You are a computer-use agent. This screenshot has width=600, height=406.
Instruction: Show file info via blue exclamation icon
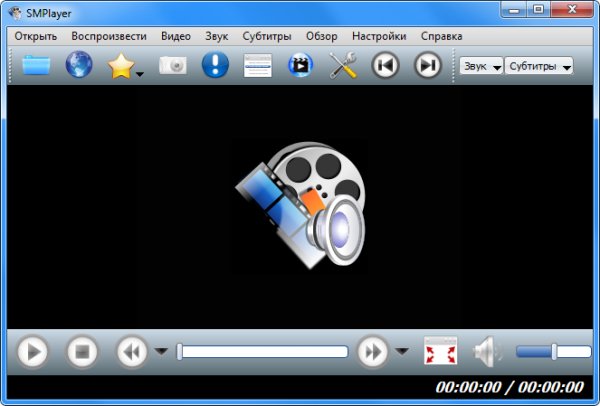[215, 65]
